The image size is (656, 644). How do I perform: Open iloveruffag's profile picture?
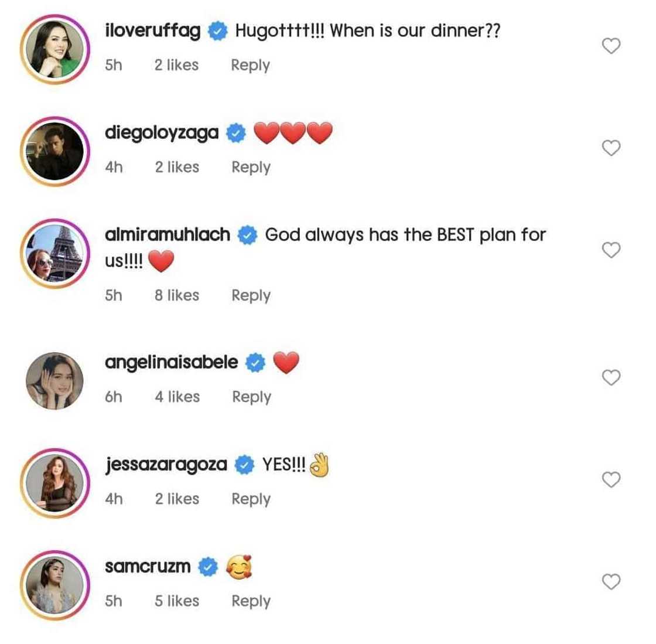click(x=54, y=49)
